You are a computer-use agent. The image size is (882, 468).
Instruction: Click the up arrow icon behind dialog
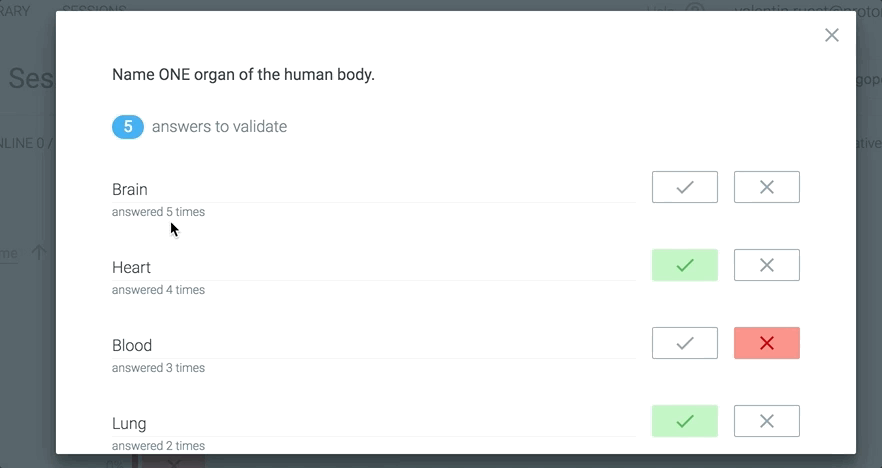(x=39, y=253)
